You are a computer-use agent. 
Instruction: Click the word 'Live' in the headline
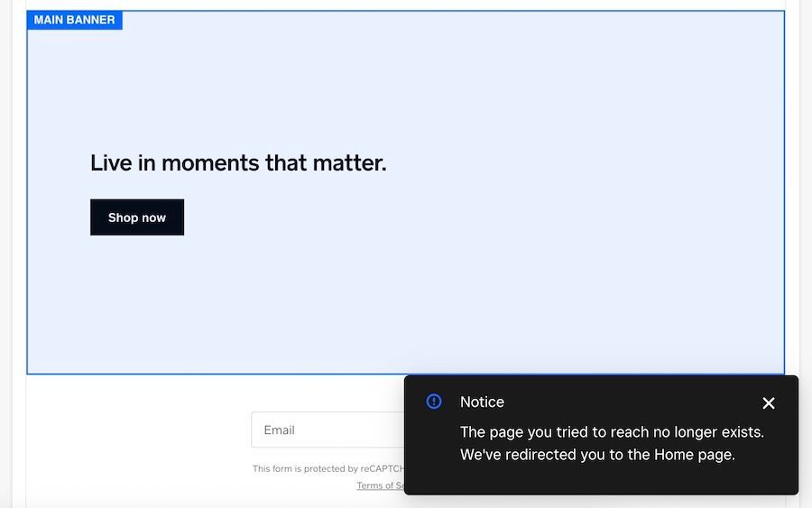coord(111,163)
